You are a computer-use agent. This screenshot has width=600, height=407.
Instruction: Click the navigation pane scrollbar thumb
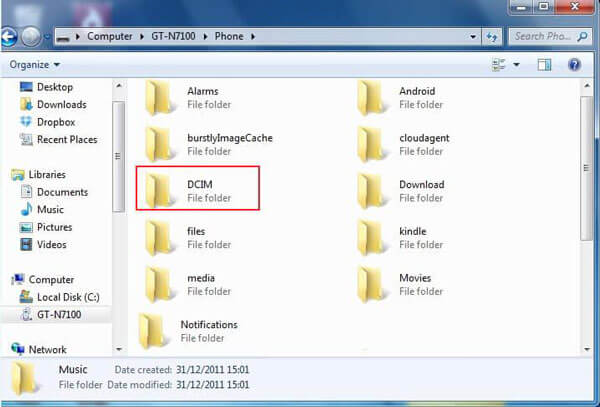pos(118,156)
